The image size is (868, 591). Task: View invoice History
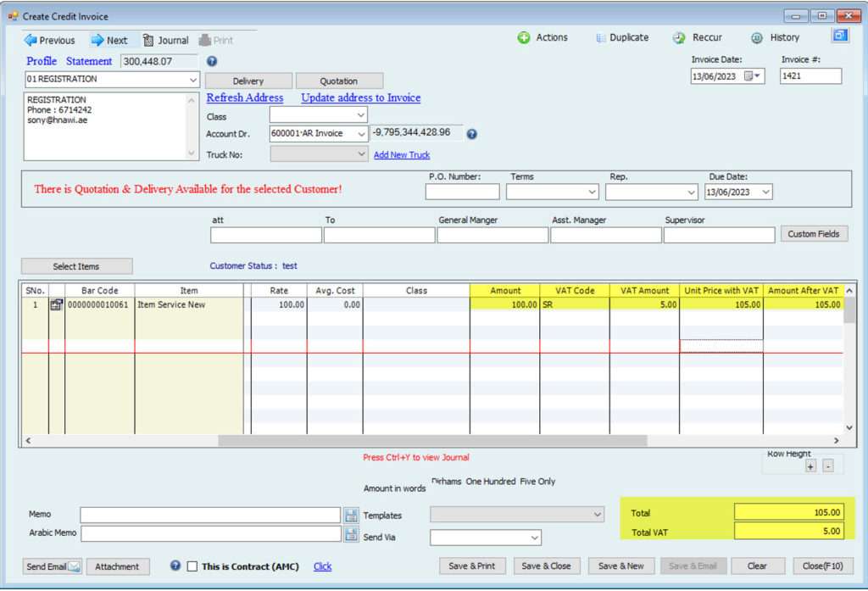(x=775, y=37)
